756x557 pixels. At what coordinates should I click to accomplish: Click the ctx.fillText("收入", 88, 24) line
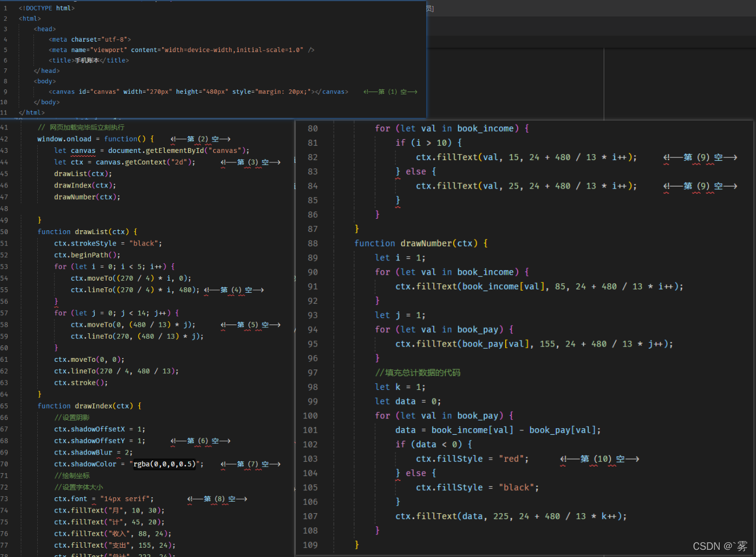tap(113, 533)
